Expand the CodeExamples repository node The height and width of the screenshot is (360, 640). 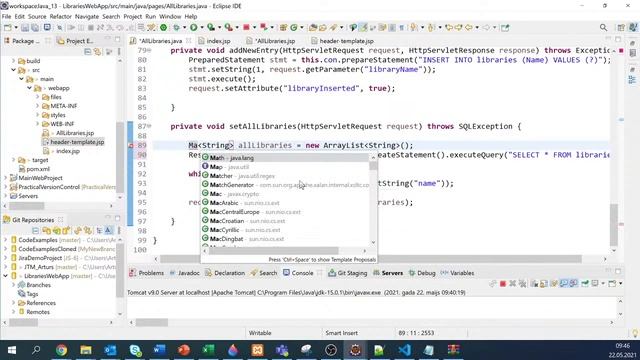click(x=6, y=240)
